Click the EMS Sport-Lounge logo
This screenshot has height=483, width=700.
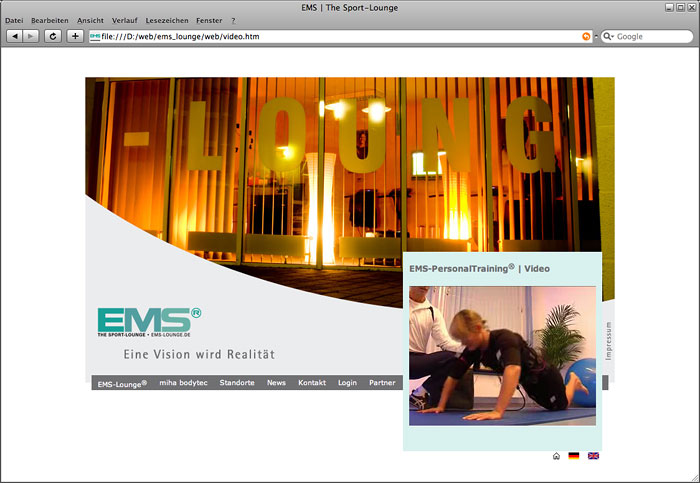click(x=150, y=322)
